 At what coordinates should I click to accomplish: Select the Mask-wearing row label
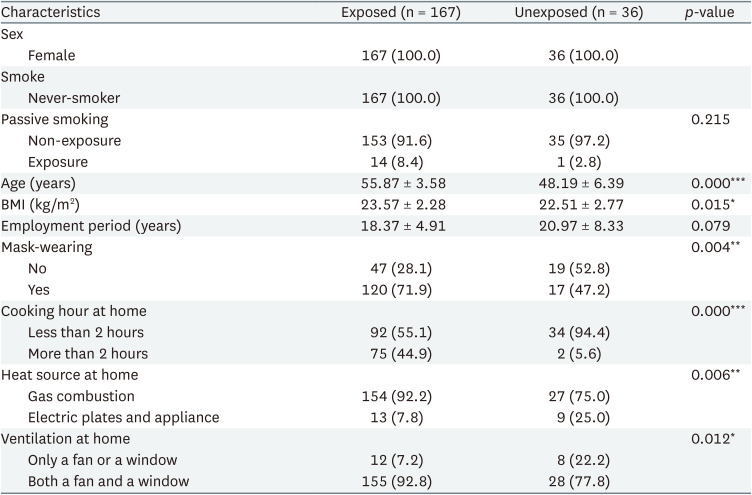tap(47, 247)
